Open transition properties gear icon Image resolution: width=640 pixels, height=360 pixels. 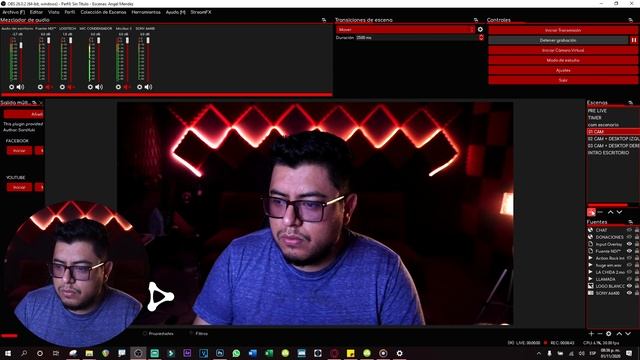click(x=480, y=29)
